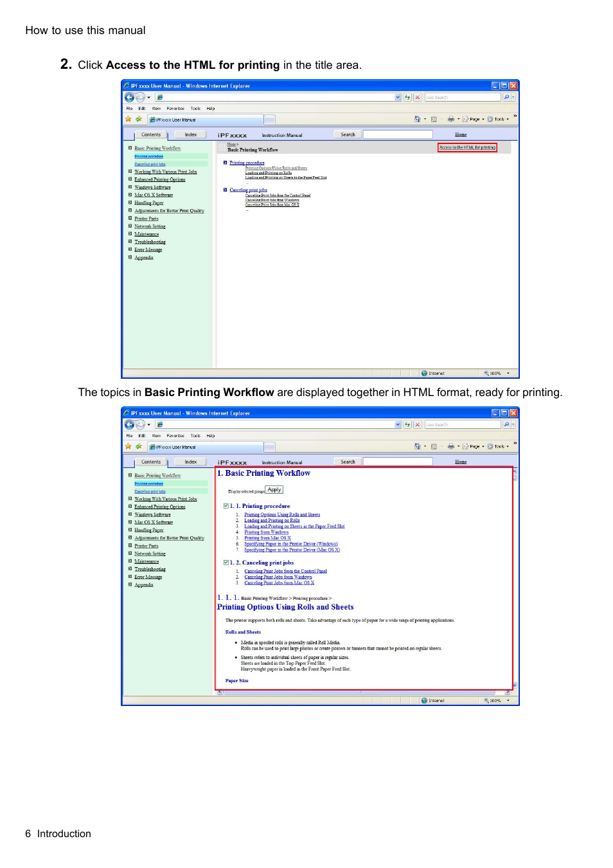Click manual search field in upper window

tap(398, 134)
